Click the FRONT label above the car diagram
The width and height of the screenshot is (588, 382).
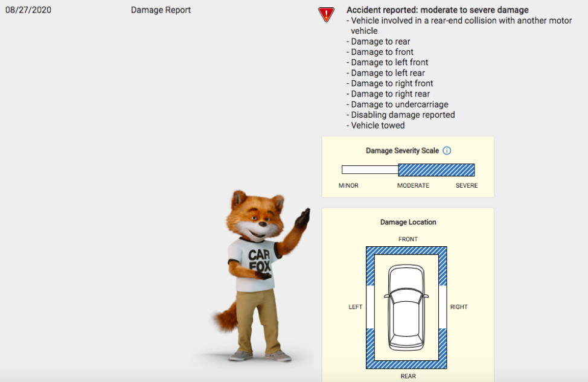pyautogui.click(x=408, y=239)
